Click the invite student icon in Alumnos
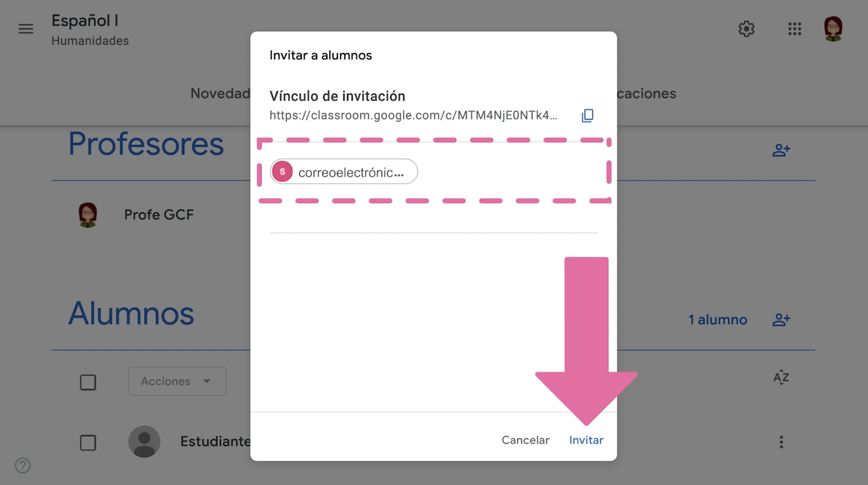The height and width of the screenshot is (485, 868). click(781, 319)
